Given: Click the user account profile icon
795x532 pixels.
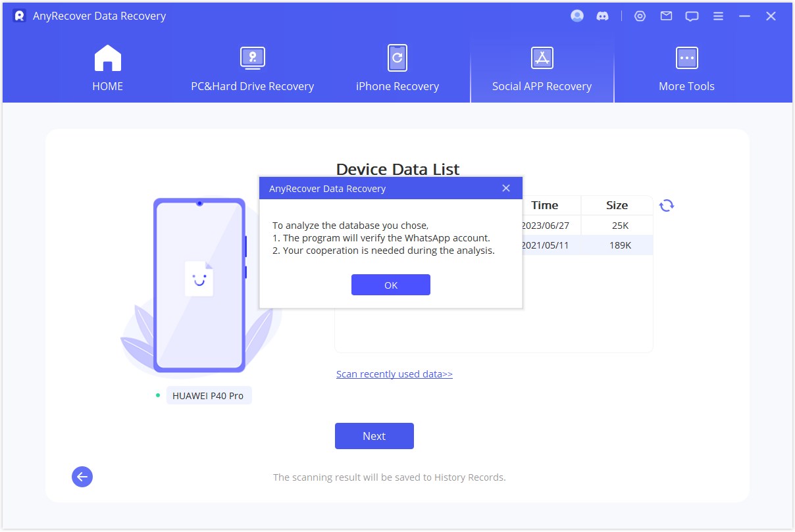Looking at the screenshot, I should 577,16.
